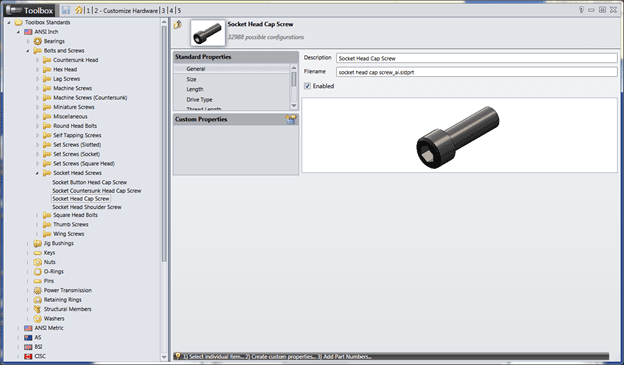Viewport: 624px width, 365px height.
Task: Open help via the question mark icon
Action: (581, 10)
